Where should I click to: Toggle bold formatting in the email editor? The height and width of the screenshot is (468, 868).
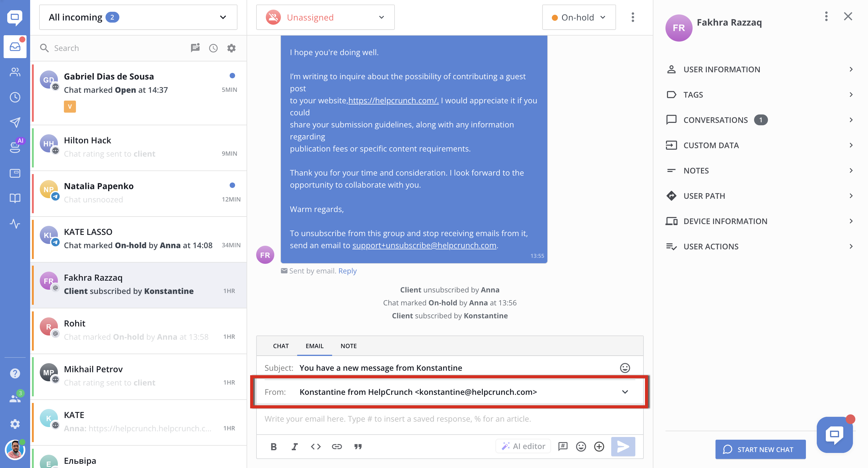pos(274,446)
